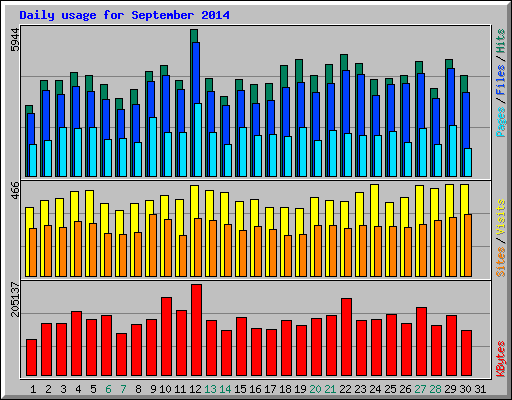
Task: Click the red KBytes bar for day 1
Action: (31, 357)
